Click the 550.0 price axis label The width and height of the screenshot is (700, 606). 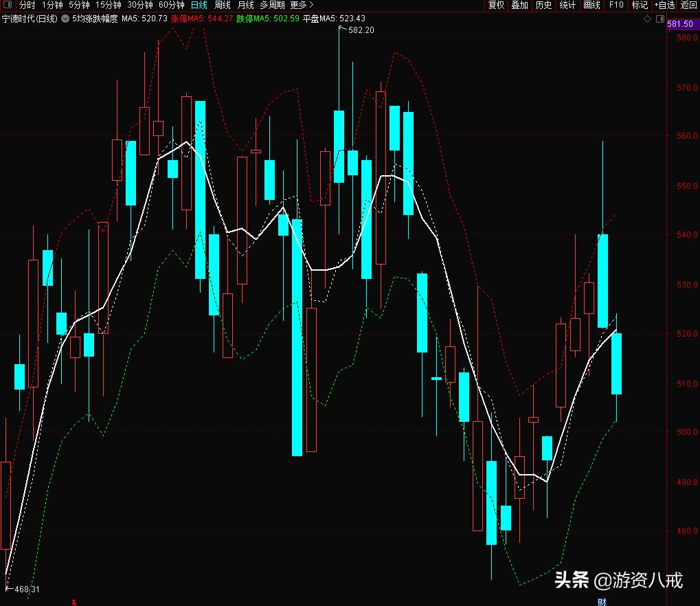(x=687, y=186)
